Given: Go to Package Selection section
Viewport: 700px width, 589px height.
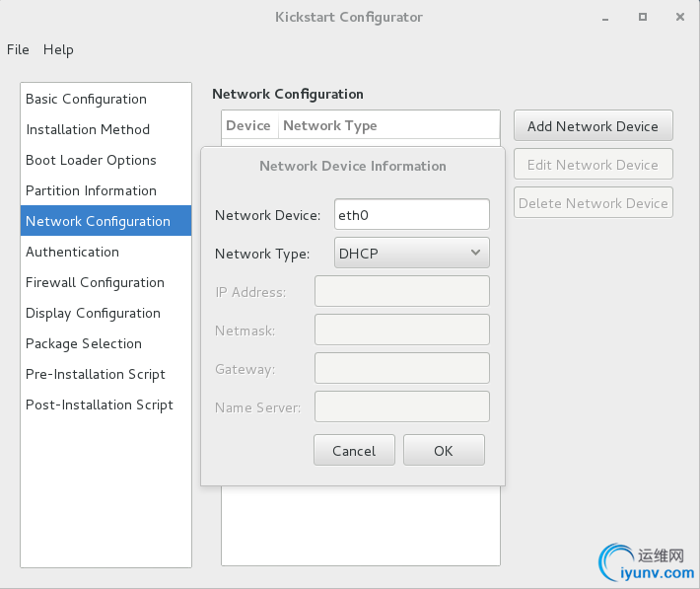Looking at the screenshot, I should pyautogui.click(x=84, y=343).
